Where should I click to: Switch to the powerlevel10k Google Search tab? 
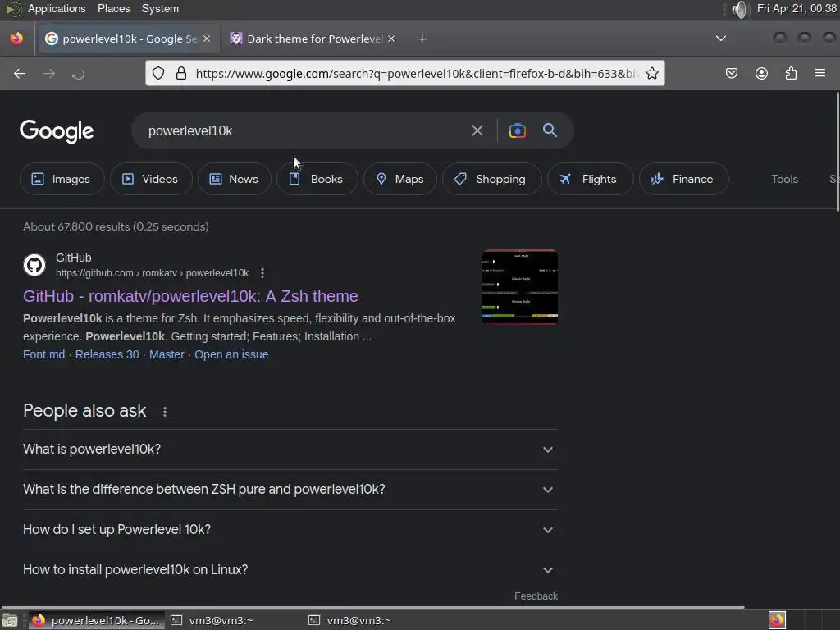(127, 39)
